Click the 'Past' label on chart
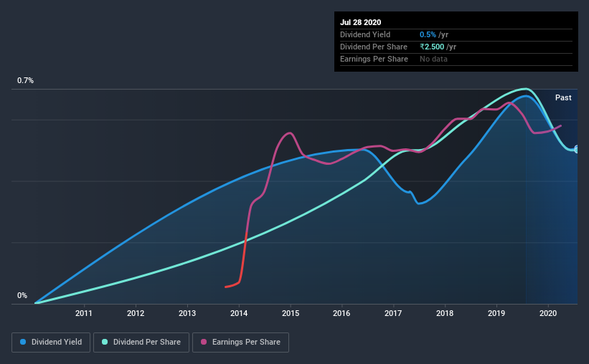Screen dimensions: 589x364 563,97
